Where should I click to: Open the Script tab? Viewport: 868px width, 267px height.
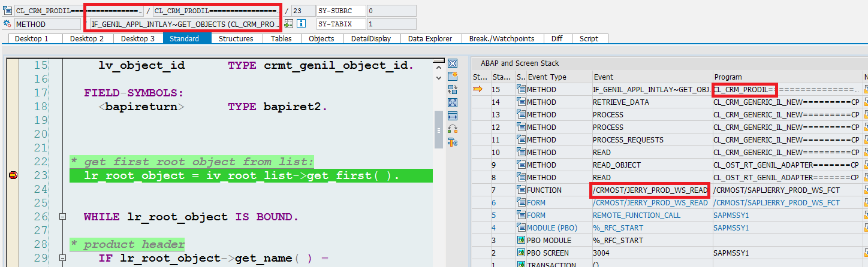[589, 38]
